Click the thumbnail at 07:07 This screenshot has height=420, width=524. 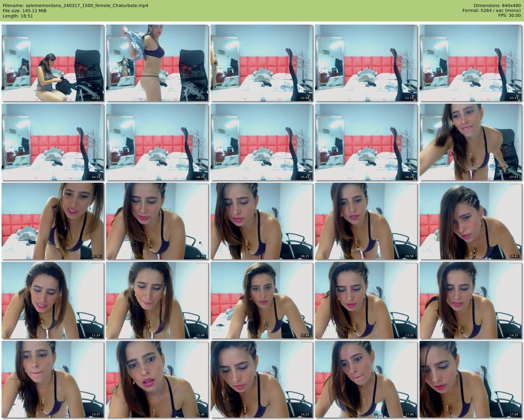[x=470, y=142]
